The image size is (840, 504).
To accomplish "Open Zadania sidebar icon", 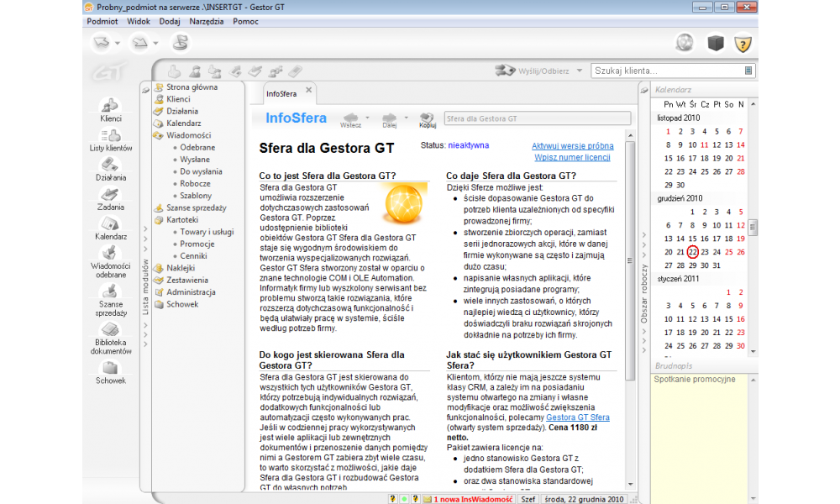I will (x=110, y=199).
